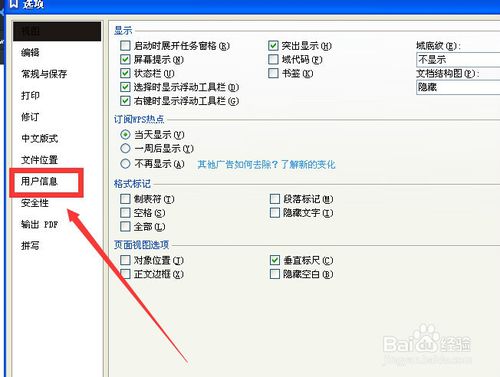
Task: Uncheck the 突出显示 checkbox
Action: (273, 46)
